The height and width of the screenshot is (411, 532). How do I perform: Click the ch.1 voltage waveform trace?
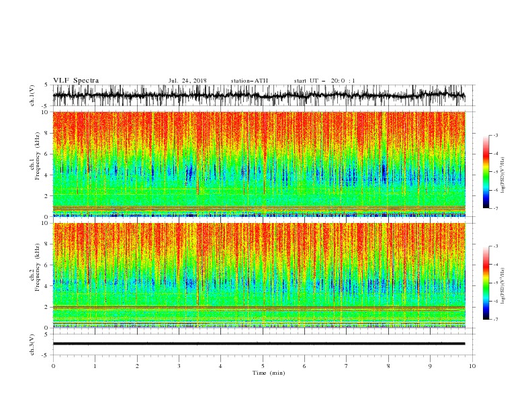pyautogui.click(x=259, y=95)
